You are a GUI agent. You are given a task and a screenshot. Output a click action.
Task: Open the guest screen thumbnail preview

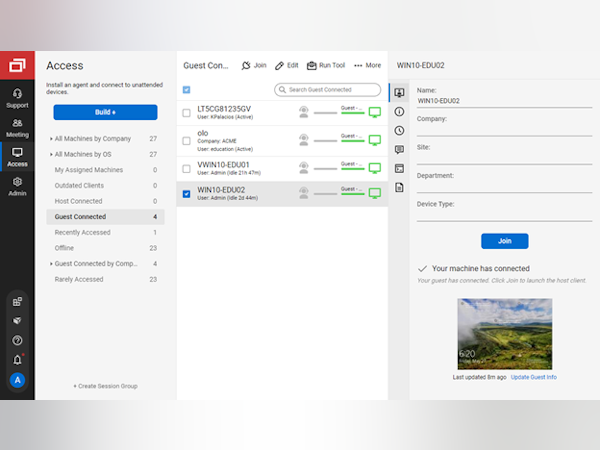click(x=505, y=334)
